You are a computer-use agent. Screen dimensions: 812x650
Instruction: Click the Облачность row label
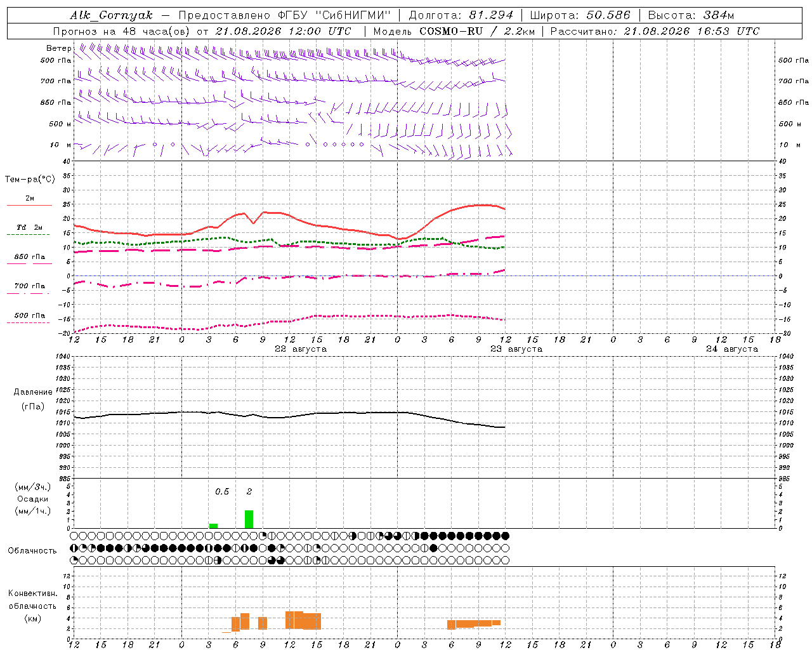point(32,550)
